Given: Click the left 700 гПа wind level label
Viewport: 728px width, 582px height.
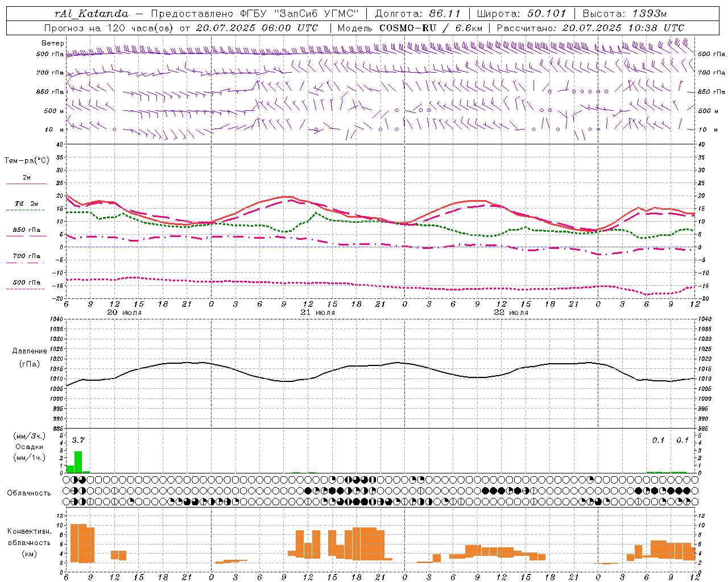Looking at the screenshot, I should (50, 73).
